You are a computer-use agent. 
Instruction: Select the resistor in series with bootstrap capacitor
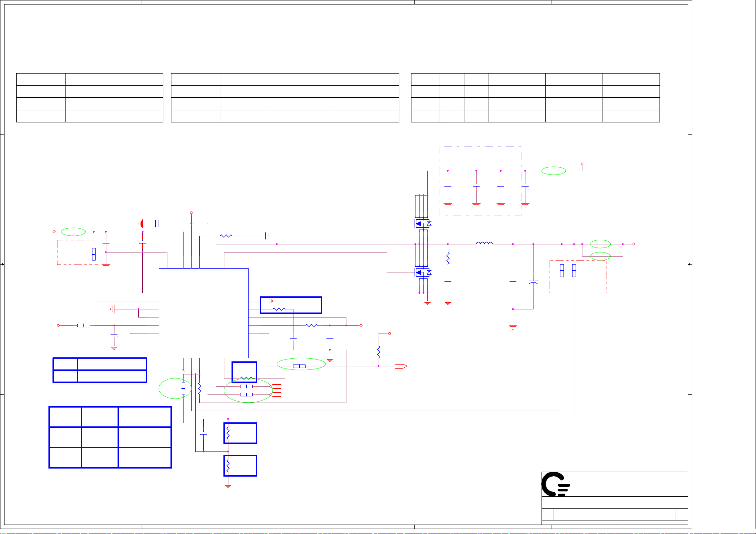pyautogui.click(x=226, y=235)
